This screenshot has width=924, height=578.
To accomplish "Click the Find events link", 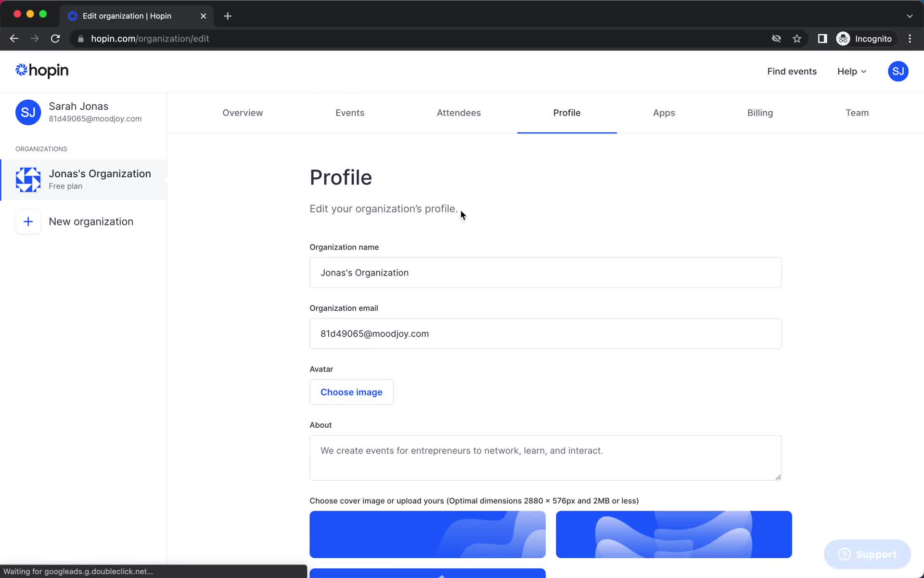I will pyautogui.click(x=792, y=71).
